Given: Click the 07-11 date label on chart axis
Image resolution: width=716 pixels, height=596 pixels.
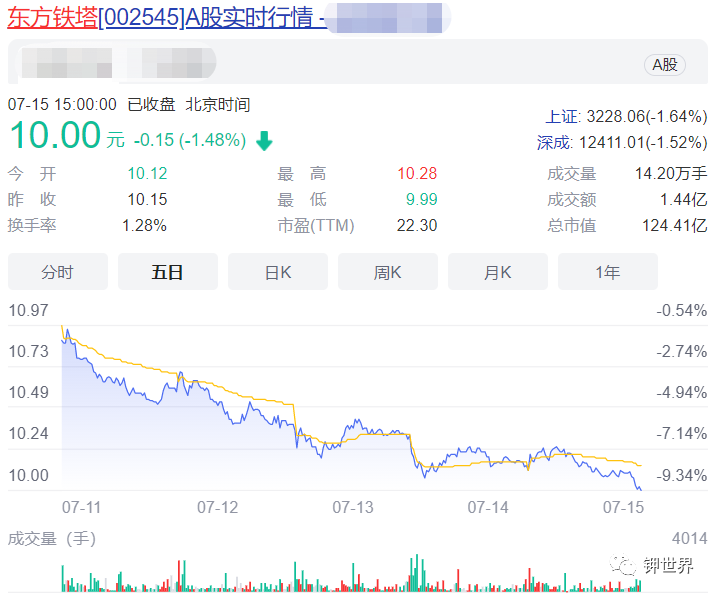Looking at the screenshot, I should tap(81, 507).
